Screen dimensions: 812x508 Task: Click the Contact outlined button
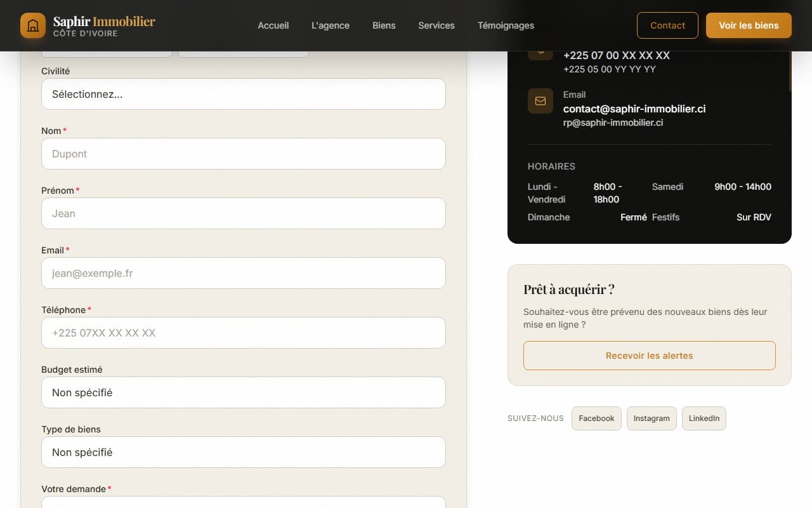click(667, 25)
